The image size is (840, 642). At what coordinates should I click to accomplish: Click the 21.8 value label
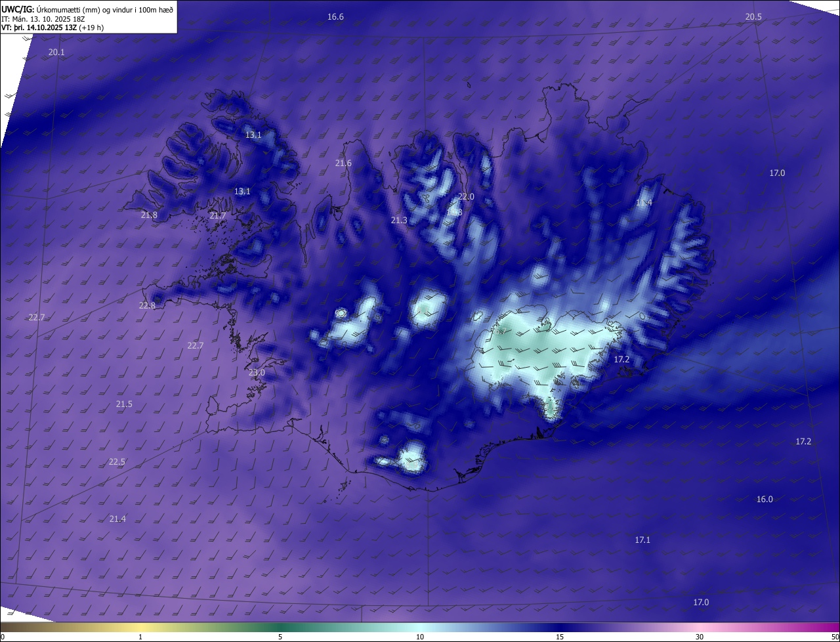(x=149, y=215)
